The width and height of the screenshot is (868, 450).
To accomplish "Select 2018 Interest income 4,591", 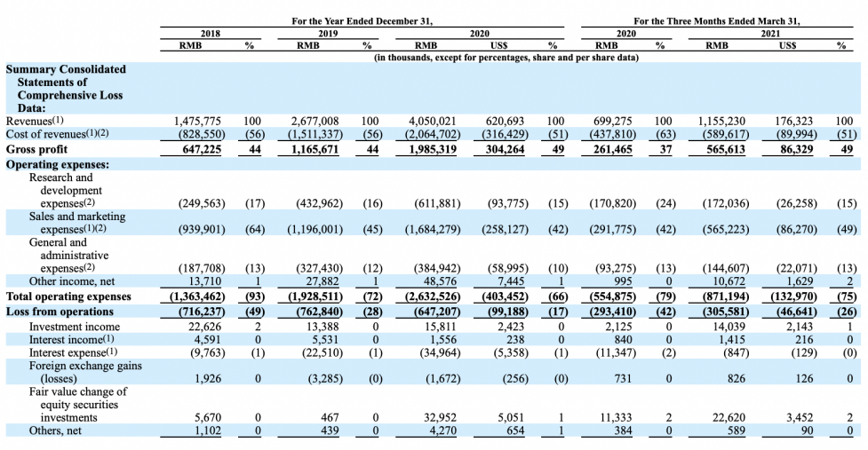I will tap(207, 340).
